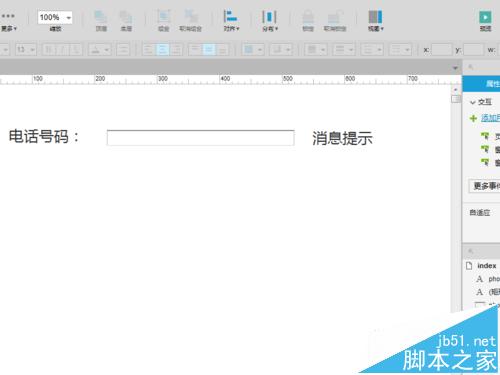Screen dimensions: 500x375
Task: Open the line pattern dropdown
Action: (x=373, y=50)
